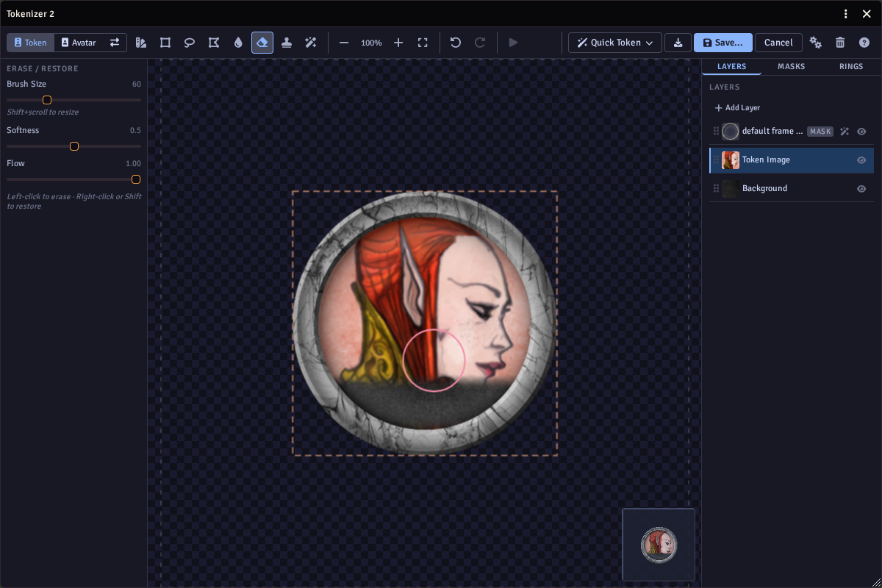
Task: Select the stamp tool
Action: (287, 43)
